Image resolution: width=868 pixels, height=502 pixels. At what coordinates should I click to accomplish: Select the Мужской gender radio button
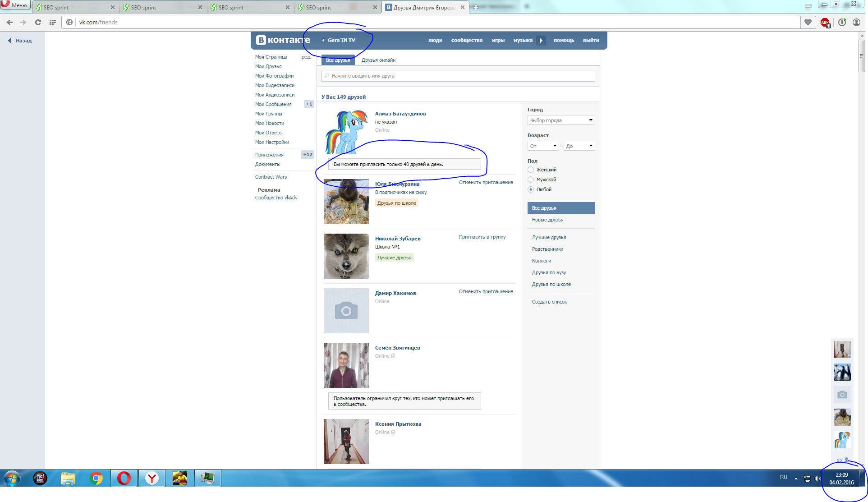531,180
